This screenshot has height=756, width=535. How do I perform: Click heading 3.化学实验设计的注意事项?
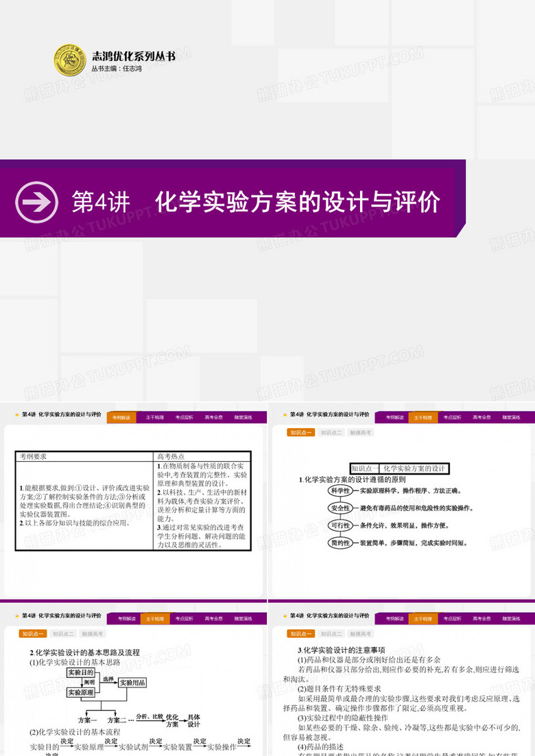point(342,650)
